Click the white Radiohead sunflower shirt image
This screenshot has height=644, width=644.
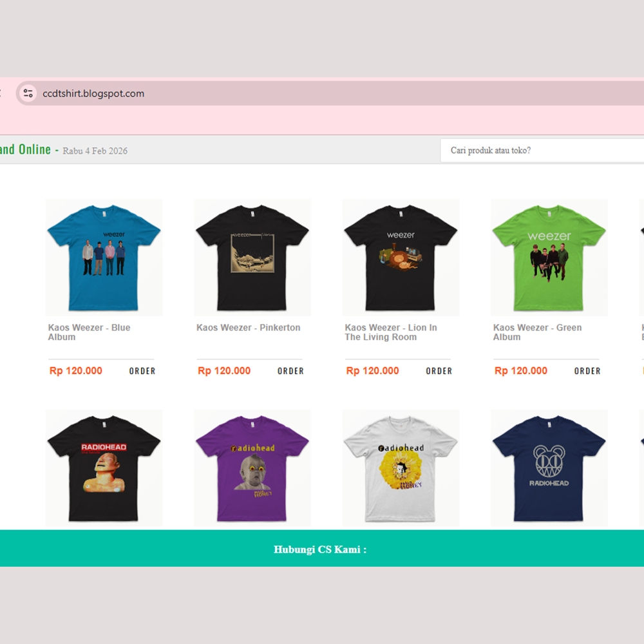tap(401, 468)
